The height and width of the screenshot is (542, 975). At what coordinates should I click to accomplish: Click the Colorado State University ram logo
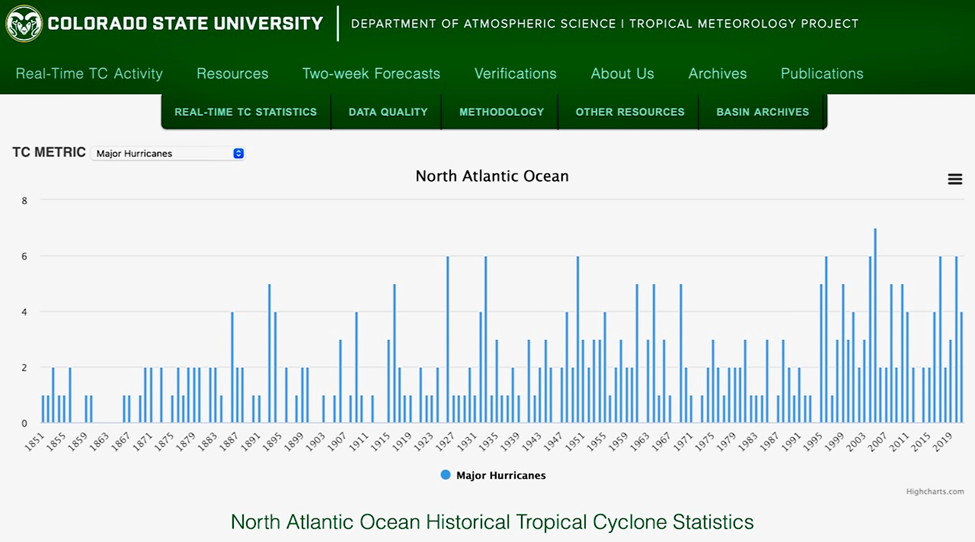tap(24, 23)
